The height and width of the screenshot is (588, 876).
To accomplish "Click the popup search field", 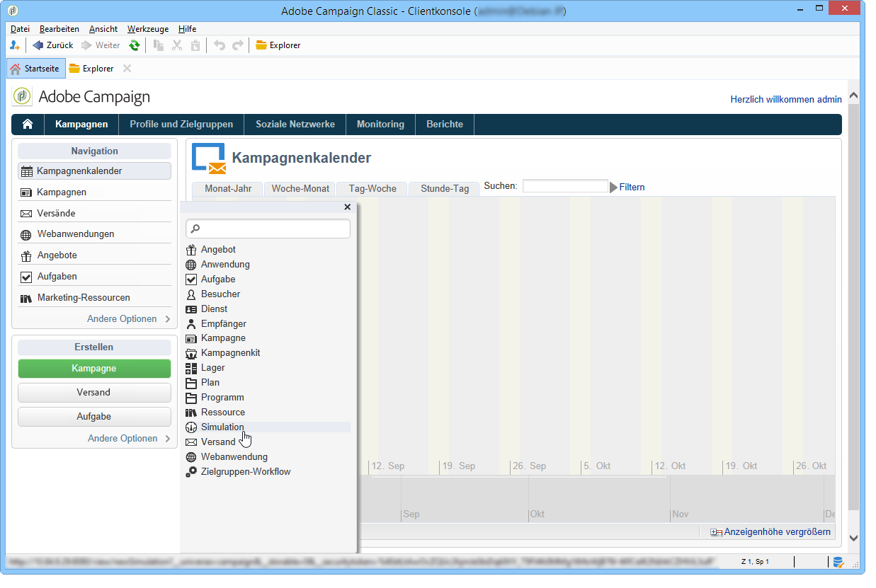I will pos(268,229).
